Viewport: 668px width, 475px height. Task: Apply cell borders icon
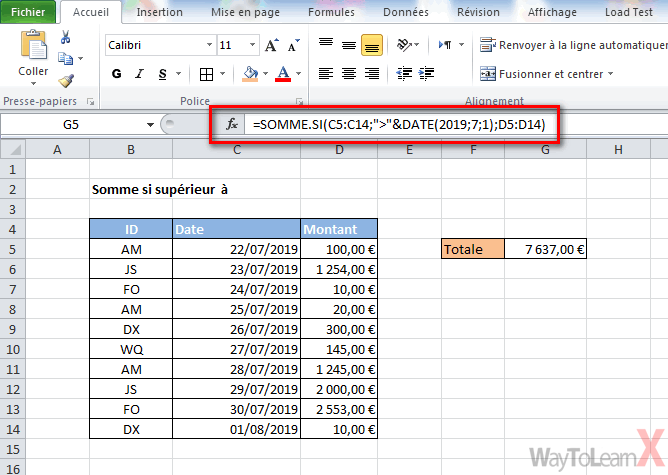pyautogui.click(x=206, y=74)
